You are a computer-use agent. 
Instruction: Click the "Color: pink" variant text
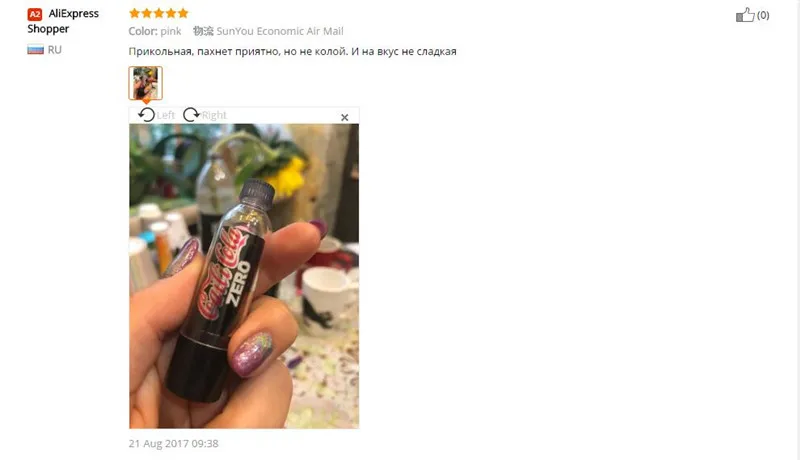click(x=155, y=31)
